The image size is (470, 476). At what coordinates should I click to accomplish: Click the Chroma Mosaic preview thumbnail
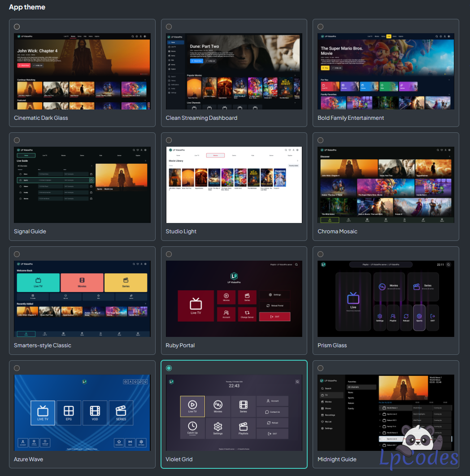(x=386, y=185)
